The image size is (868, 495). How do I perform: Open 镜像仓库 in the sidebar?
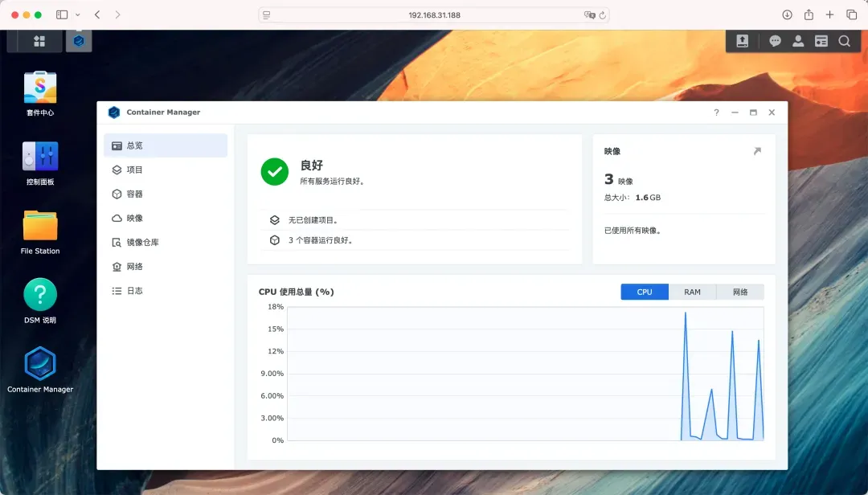tap(166, 243)
